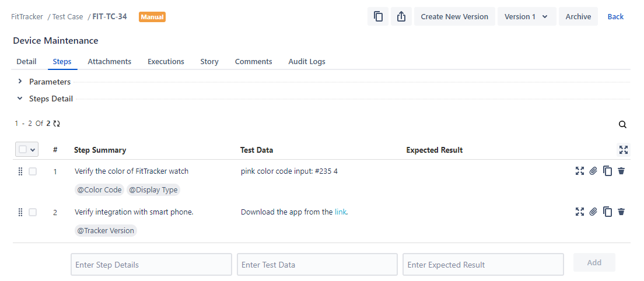Viewport: 644px width, 281px height.
Task: Open the Version 1 dropdown
Action: [526, 17]
